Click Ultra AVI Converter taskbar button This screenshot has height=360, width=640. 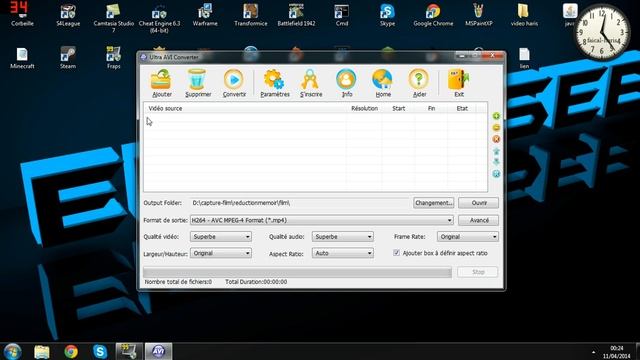[x=158, y=351]
